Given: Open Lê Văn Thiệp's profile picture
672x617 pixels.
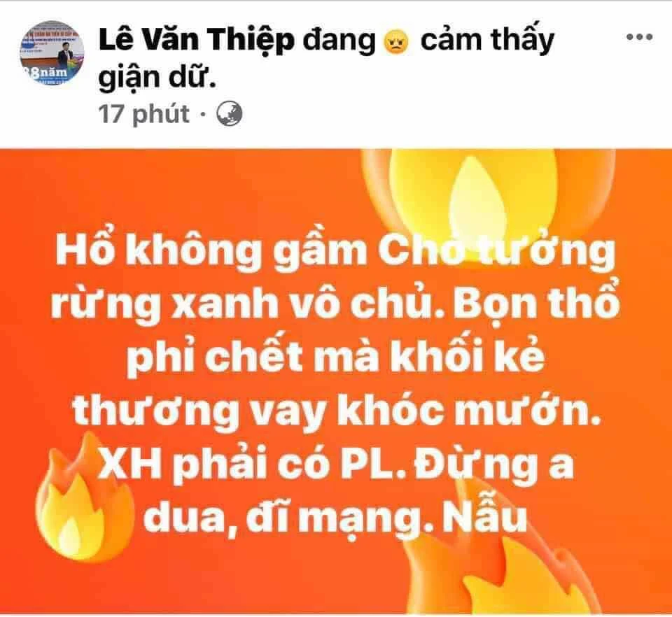Looking at the screenshot, I should click(x=52, y=54).
